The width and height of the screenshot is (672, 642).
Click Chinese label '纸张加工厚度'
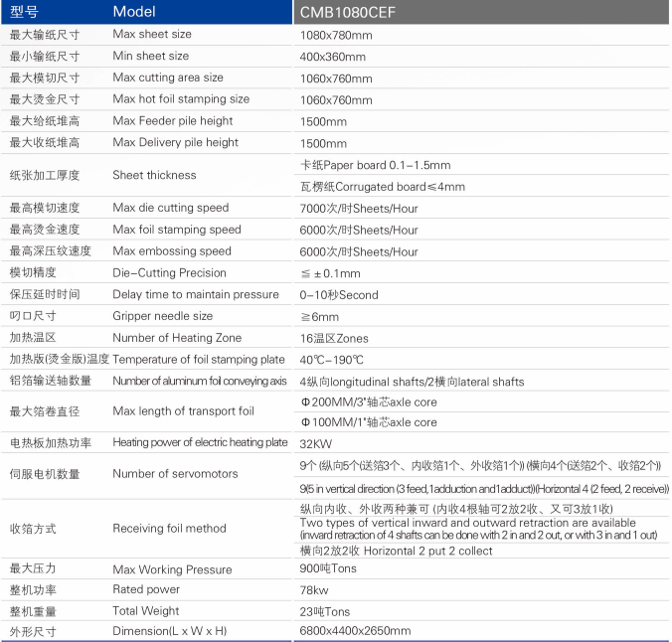(x=45, y=175)
